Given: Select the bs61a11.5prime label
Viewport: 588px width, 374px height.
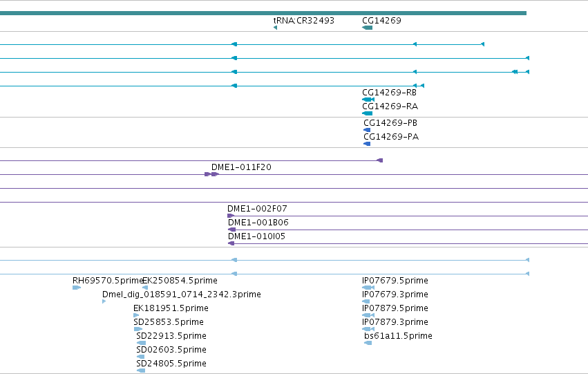Looking at the screenshot, I should (398, 336).
